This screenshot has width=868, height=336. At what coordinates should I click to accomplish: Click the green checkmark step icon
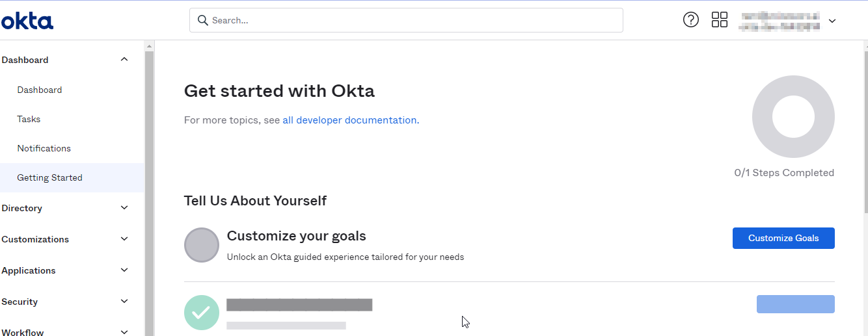[x=201, y=312]
